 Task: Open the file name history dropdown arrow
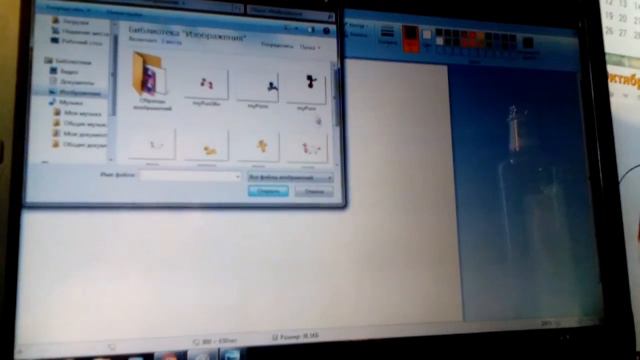tap(237, 177)
